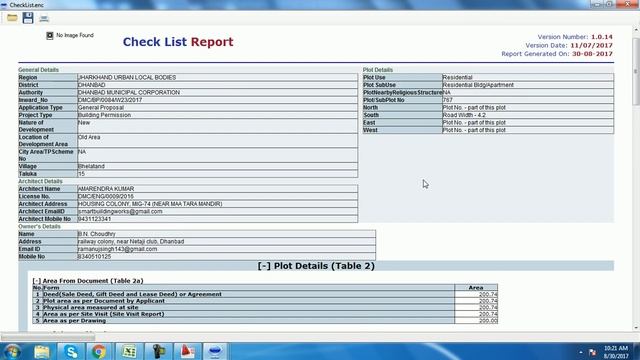Click the Plot Use value Residential
This screenshot has width=640, height=360.
point(458,77)
